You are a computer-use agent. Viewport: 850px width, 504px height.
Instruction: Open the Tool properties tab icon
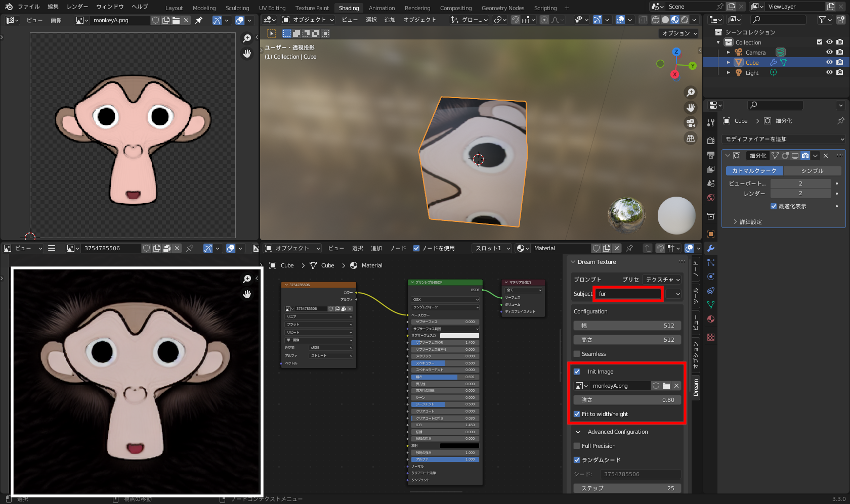[x=711, y=123]
